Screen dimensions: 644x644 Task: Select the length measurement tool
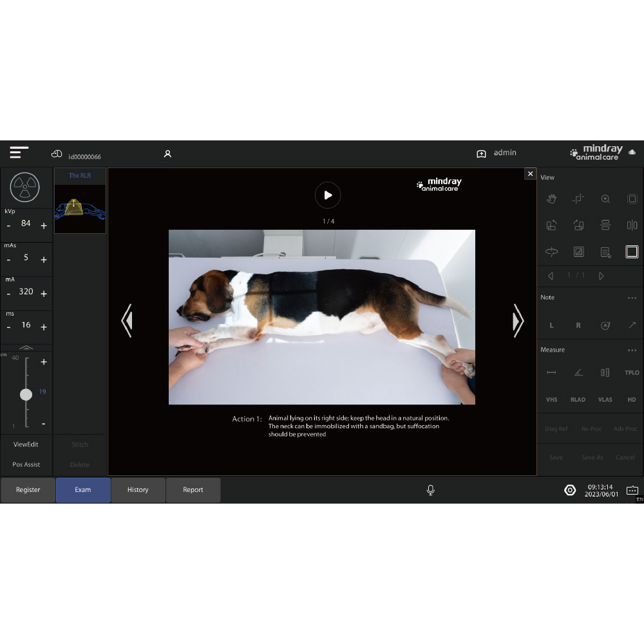tap(552, 372)
